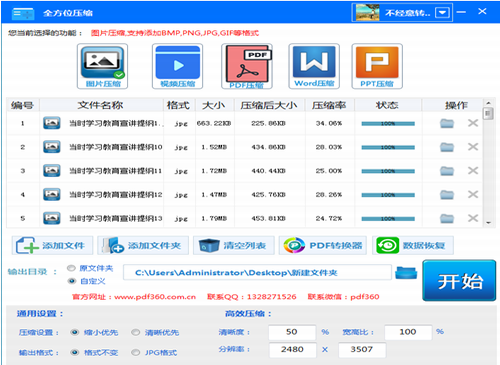The height and width of the screenshot is (365, 500).
Task: Click the big 开始 start button
Action: [x=459, y=281]
